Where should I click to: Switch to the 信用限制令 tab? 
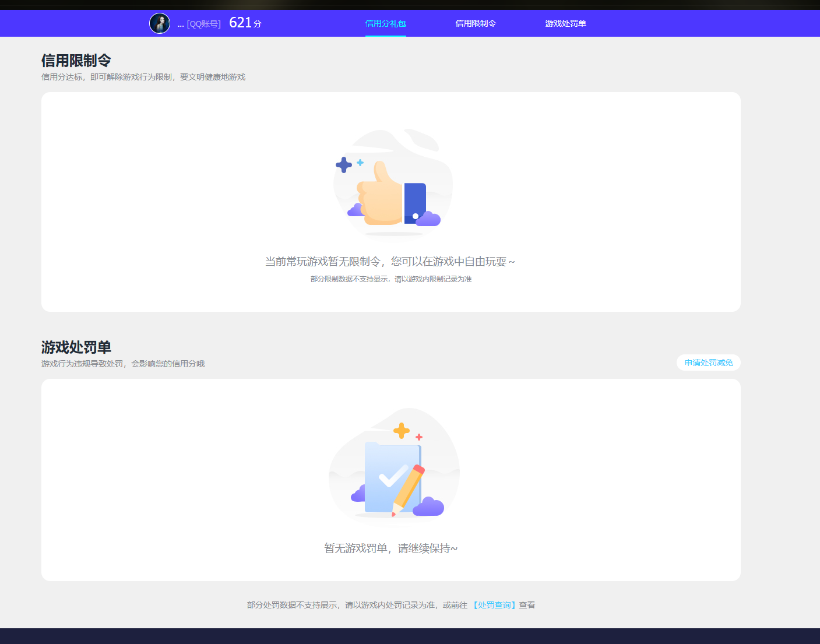(x=476, y=23)
